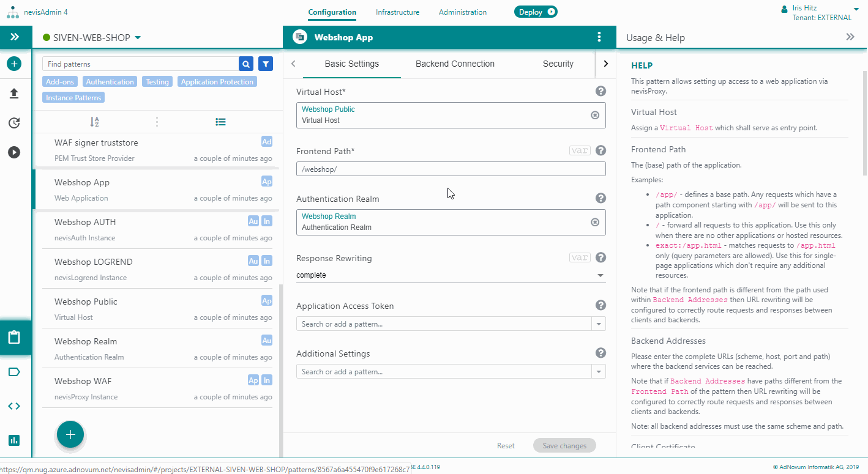Click the Deploy button

(x=536, y=12)
